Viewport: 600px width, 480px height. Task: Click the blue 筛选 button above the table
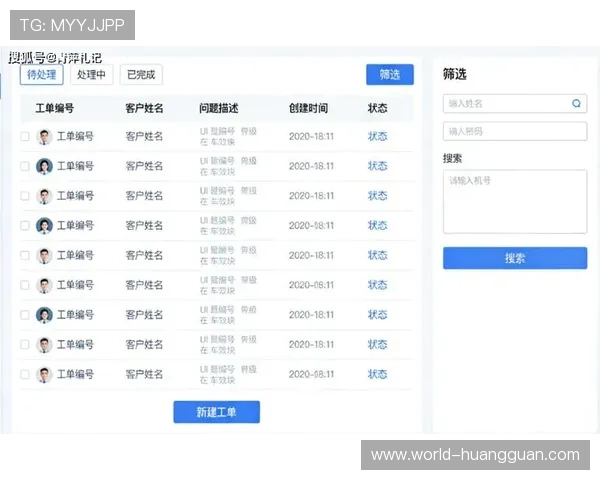(390, 75)
